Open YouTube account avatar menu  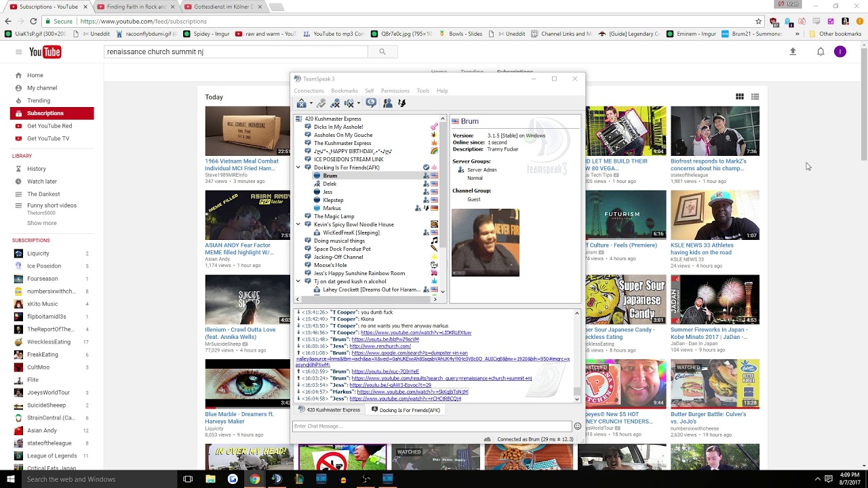click(840, 52)
